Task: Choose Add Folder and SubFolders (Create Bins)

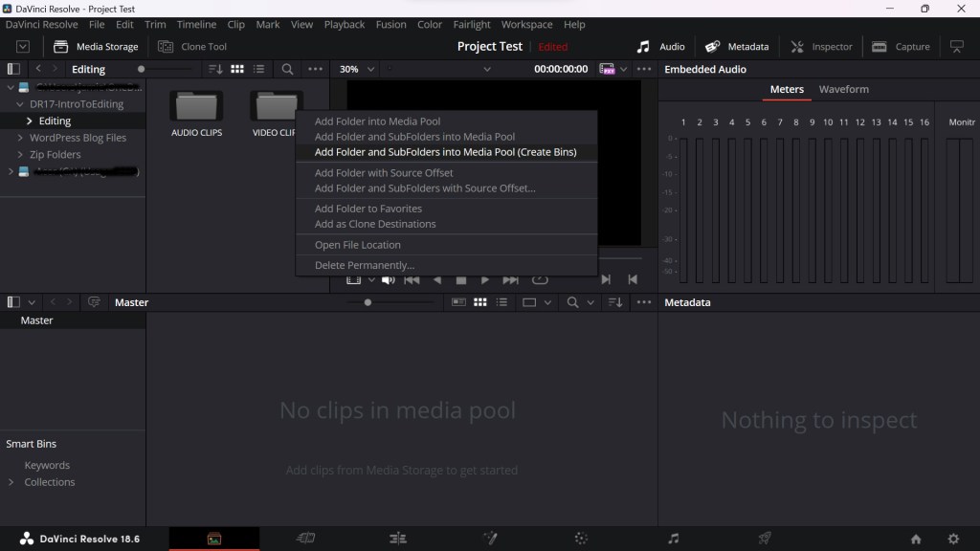Action: (445, 152)
